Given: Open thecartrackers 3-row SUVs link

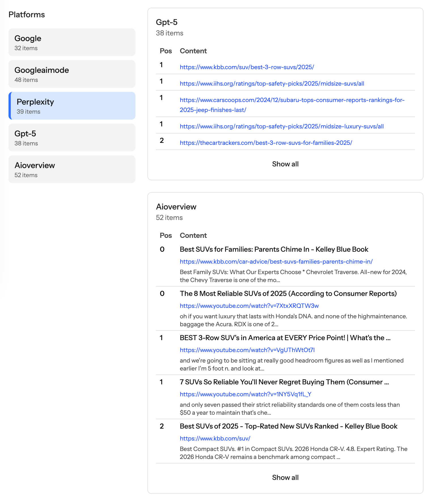Looking at the screenshot, I should point(266,143).
